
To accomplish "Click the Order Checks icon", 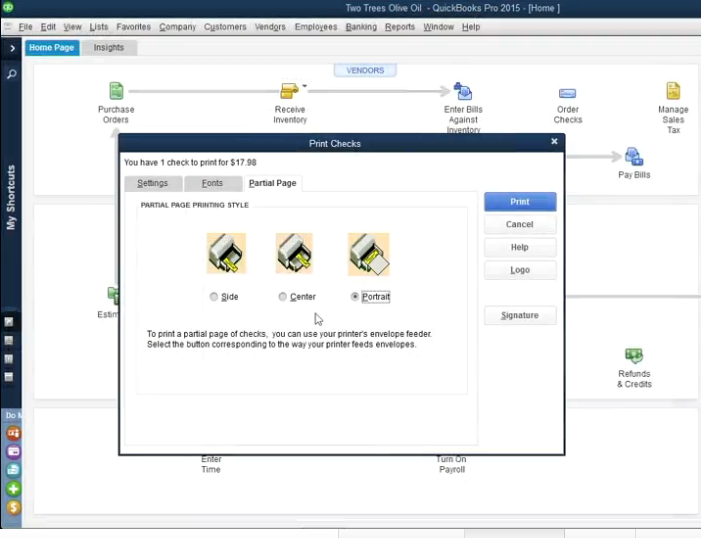I will 567,93.
